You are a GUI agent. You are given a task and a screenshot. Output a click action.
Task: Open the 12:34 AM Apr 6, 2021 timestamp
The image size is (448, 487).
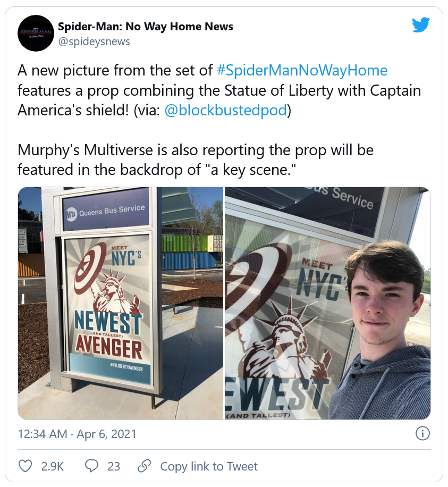point(77,434)
